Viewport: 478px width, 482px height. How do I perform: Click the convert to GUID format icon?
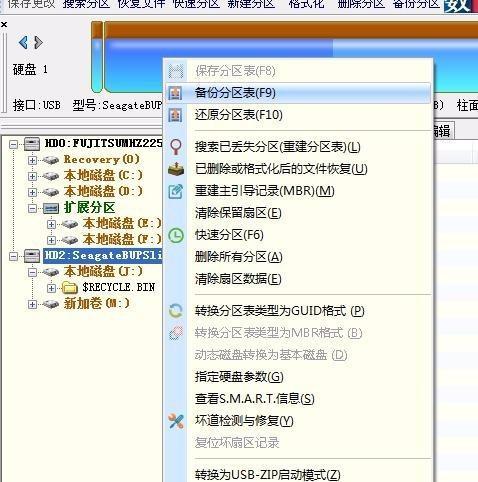(x=176, y=311)
